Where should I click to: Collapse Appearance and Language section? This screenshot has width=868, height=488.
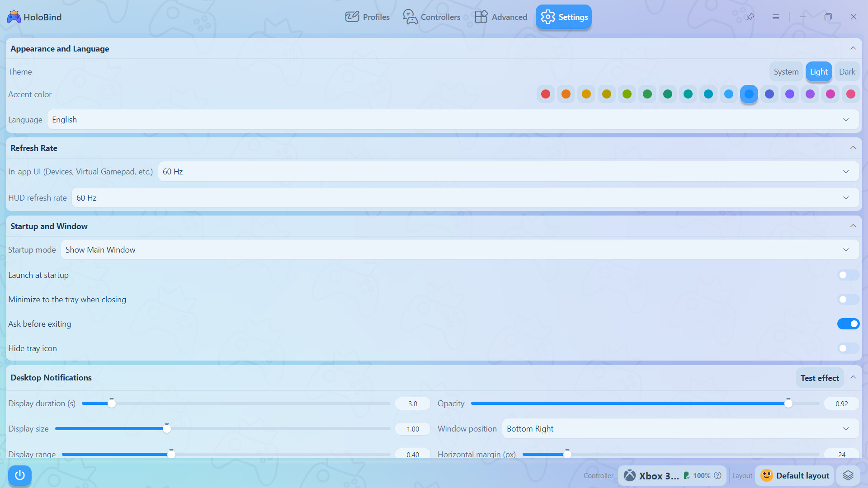[x=853, y=48]
